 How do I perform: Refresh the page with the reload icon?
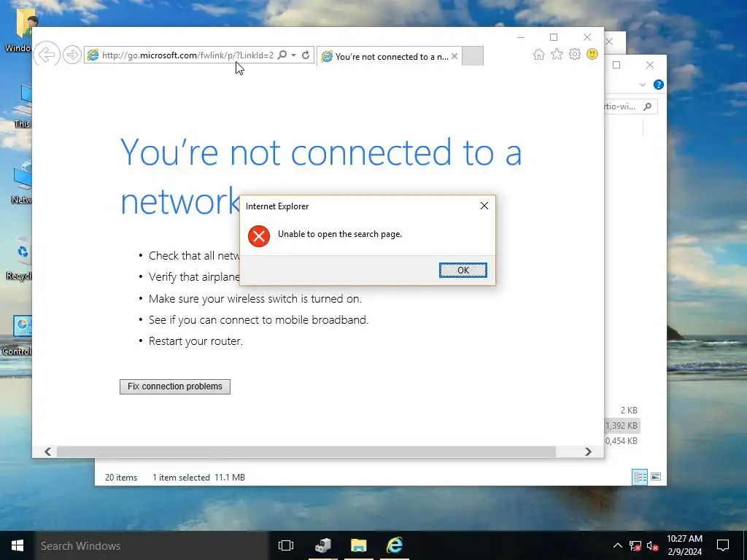306,55
